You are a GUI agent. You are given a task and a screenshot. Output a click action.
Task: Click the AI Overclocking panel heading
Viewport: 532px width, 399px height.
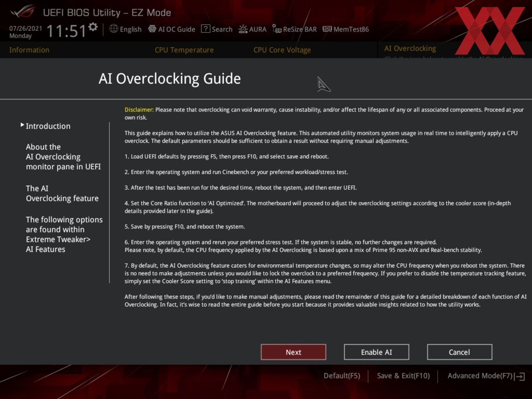410,49
